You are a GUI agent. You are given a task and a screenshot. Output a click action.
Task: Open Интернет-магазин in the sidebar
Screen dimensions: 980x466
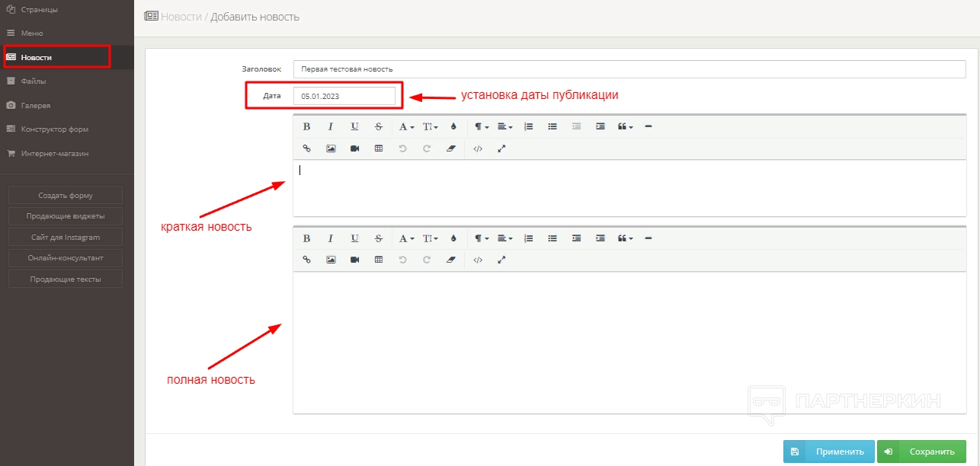(67, 153)
